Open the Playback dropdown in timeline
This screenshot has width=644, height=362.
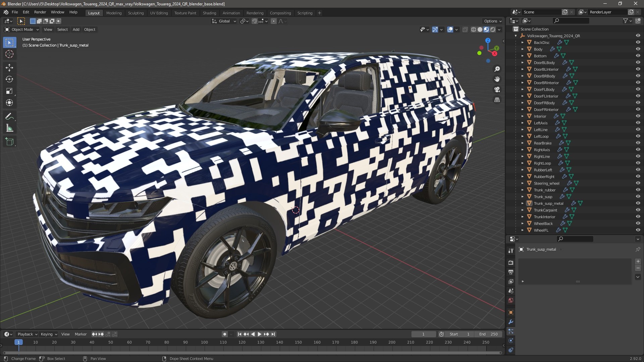pyautogui.click(x=27, y=334)
